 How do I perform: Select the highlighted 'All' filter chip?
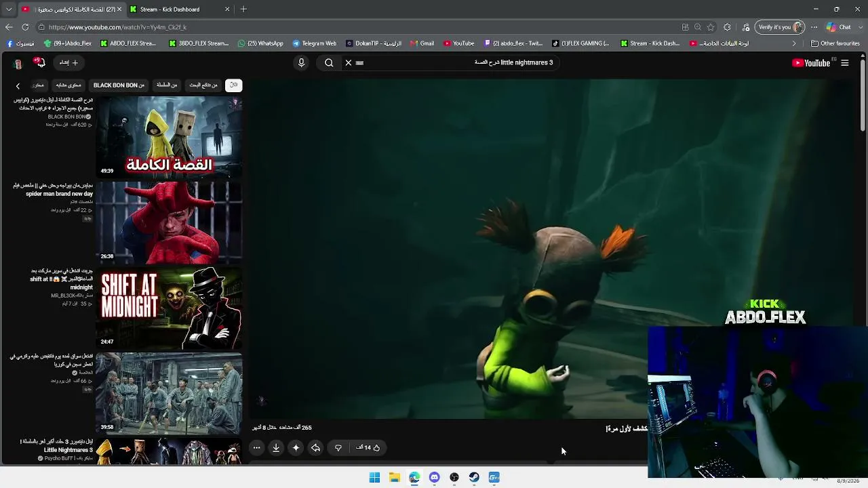pos(233,85)
